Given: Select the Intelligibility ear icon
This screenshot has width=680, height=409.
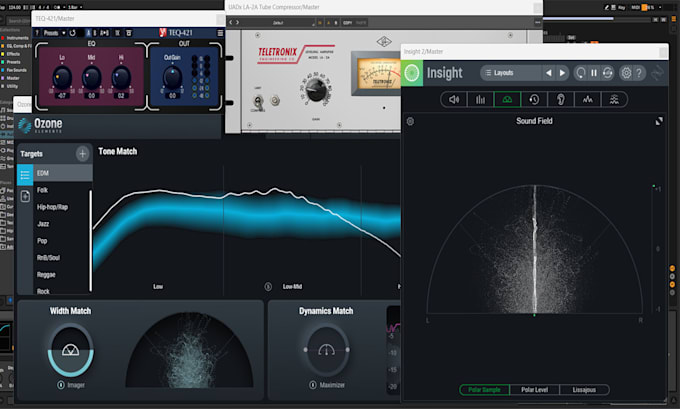Looking at the screenshot, I should pyautogui.click(x=561, y=99).
